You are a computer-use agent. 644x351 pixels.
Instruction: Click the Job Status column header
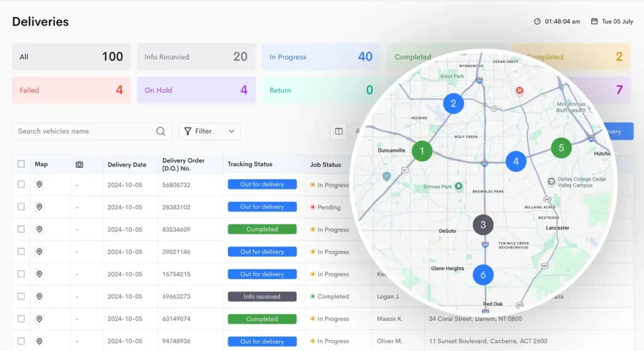click(325, 164)
